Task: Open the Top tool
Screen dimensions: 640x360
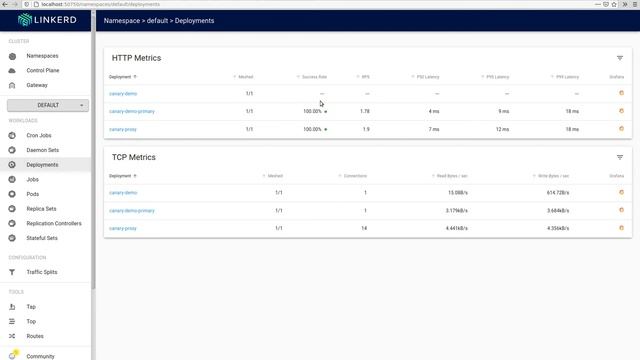Action: click(x=31, y=322)
